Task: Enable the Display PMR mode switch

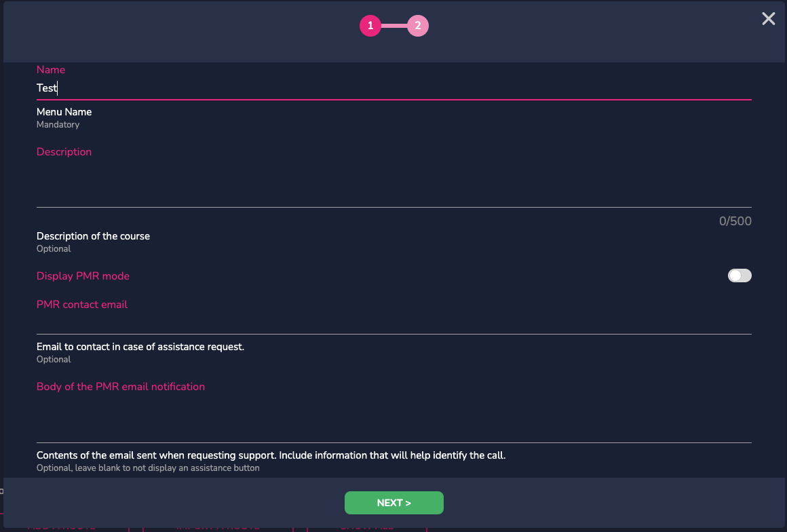Action: click(740, 275)
